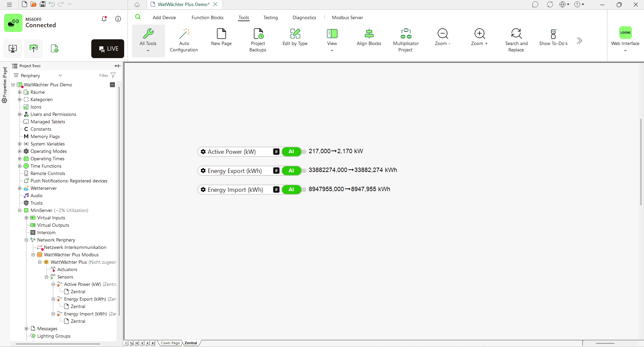Collapse all tree nodes via minus button

pos(112,85)
